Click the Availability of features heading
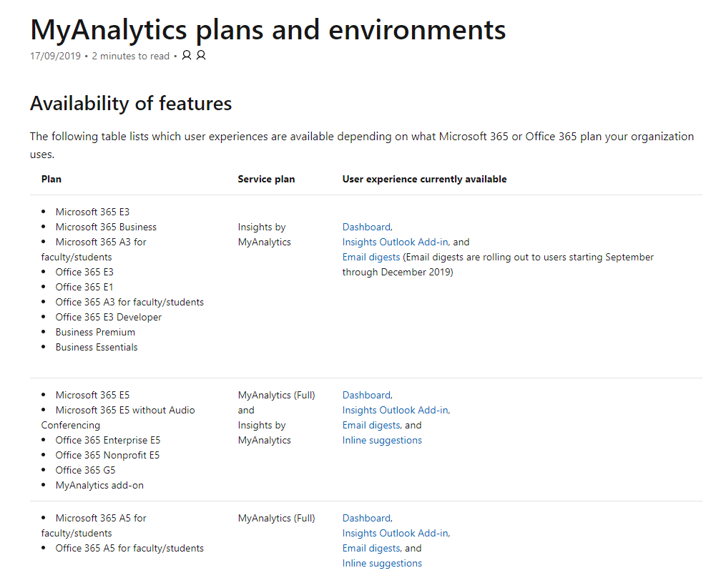Viewport: 711px width, 588px height. (x=131, y=104)
